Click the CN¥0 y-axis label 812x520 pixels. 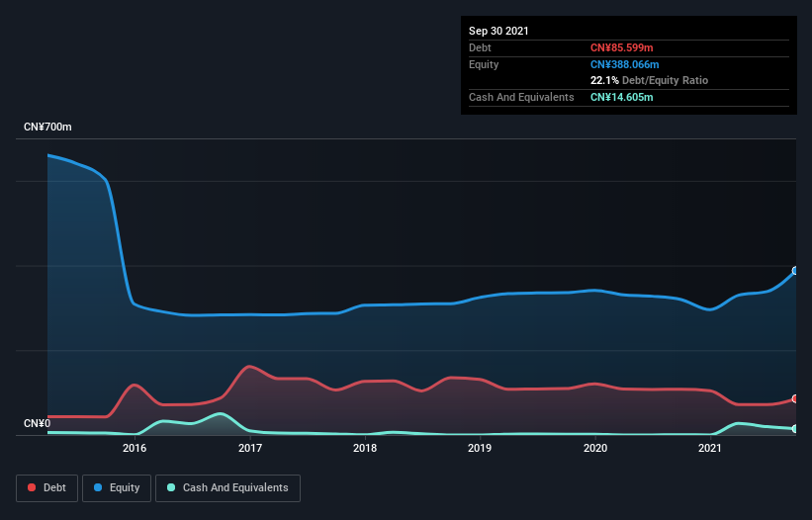pos(38,424)
